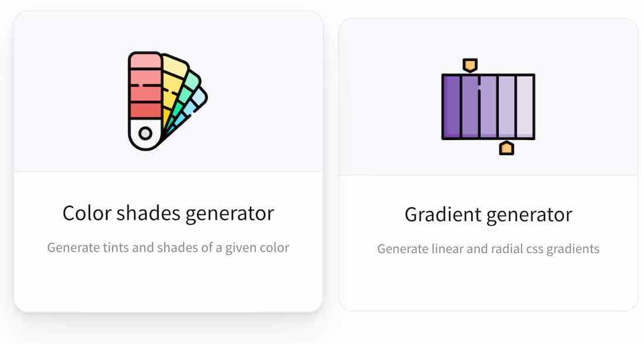Click blank space below the Color shades description
The height and width of the screenshot is (344, 644).
pos(168,284)
